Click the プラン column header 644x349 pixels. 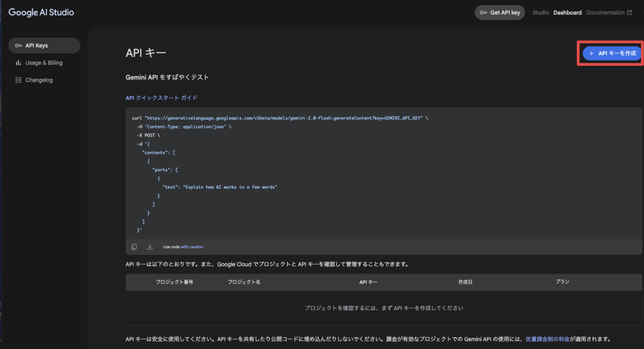(x=562, y=282)
